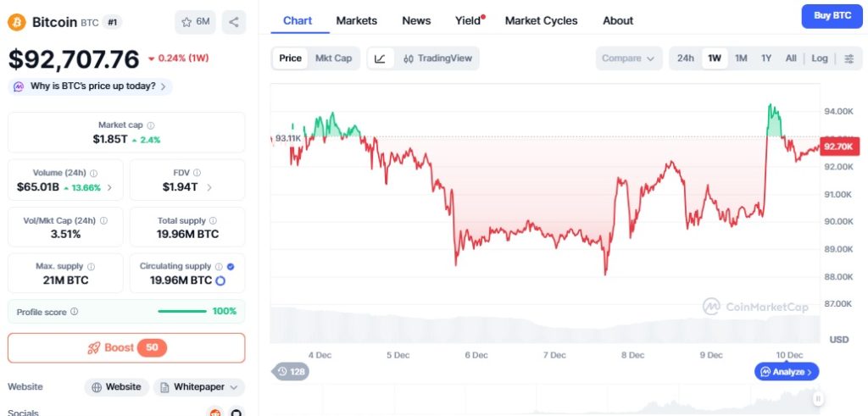Toggle Log scale on the chart

[x=820, y=58]
